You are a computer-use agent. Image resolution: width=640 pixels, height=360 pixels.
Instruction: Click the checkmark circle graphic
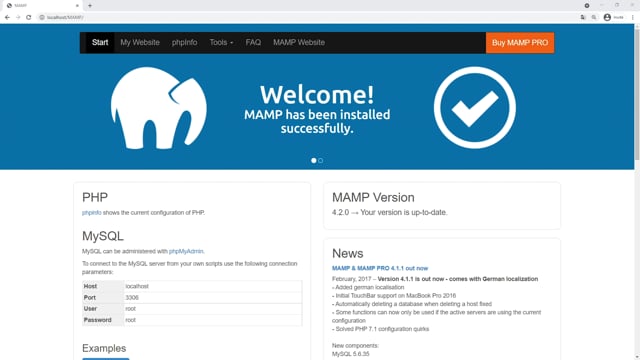(x=474, y=107)
